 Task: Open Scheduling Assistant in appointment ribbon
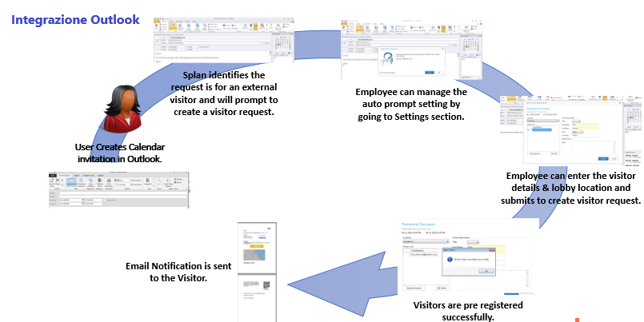(81, 183)
